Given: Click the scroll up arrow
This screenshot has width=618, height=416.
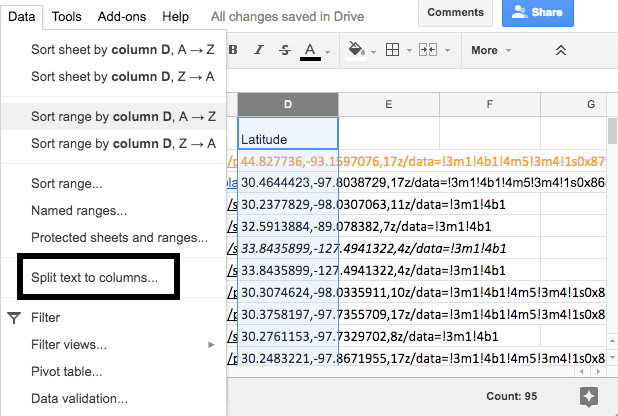Looking at the screenshot, I should coord(612,340).
